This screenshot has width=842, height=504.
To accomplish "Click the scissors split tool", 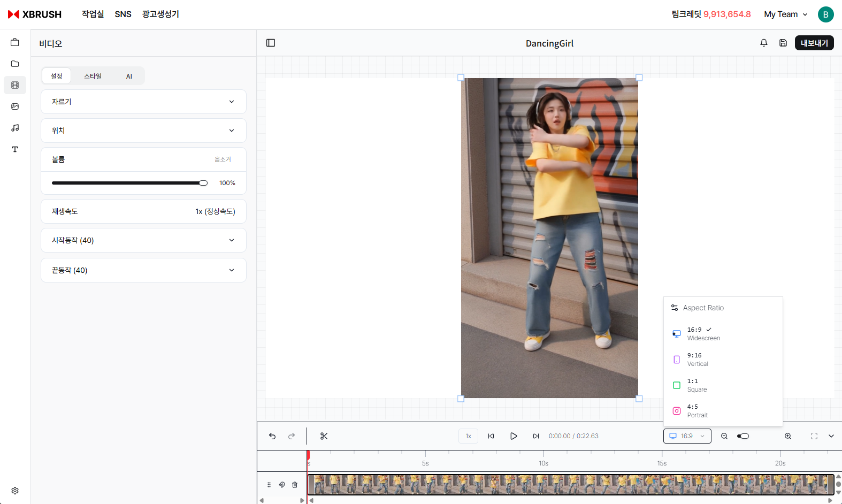I will (x=324, y=436).
